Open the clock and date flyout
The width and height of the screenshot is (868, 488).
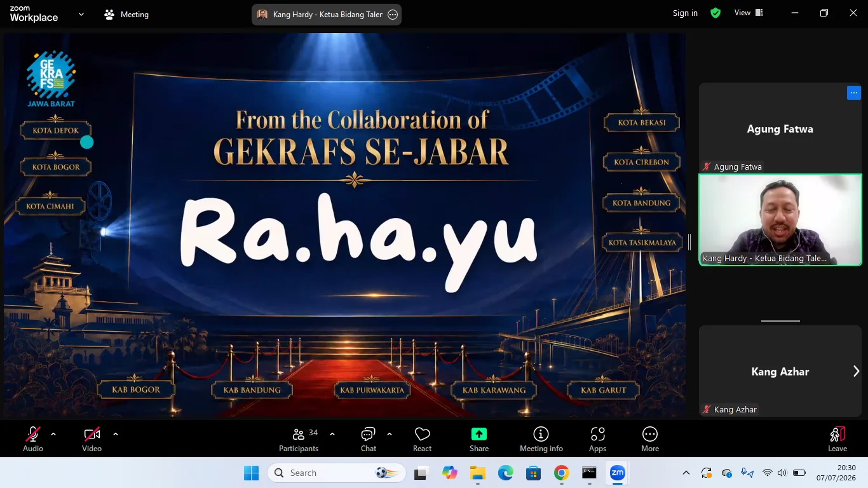[837, 473]
